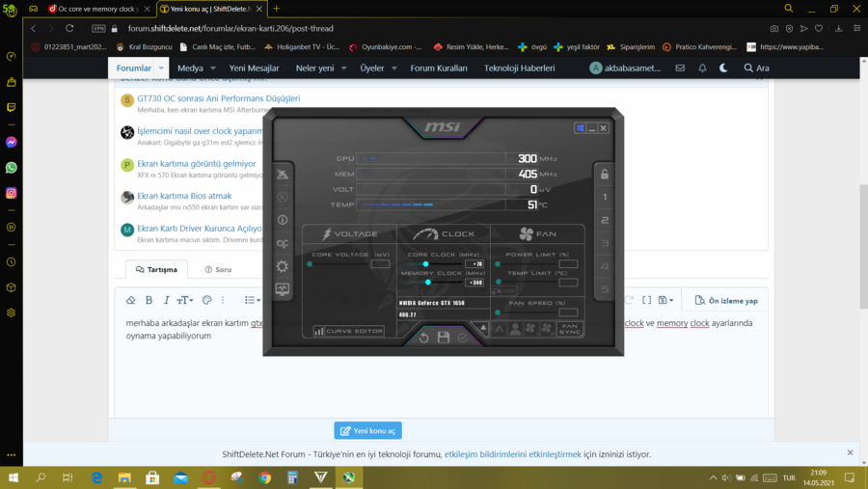Toggle Fan Sync in Afterburner

(x=570, y=329)
